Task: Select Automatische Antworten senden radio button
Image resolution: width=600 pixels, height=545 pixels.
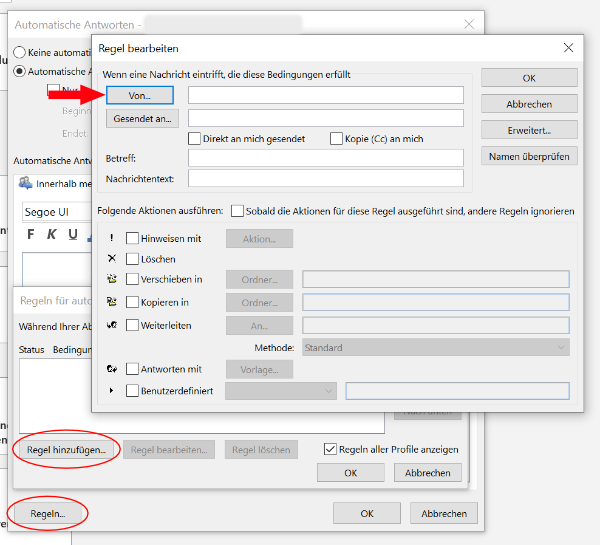Action: coord(20,71)
